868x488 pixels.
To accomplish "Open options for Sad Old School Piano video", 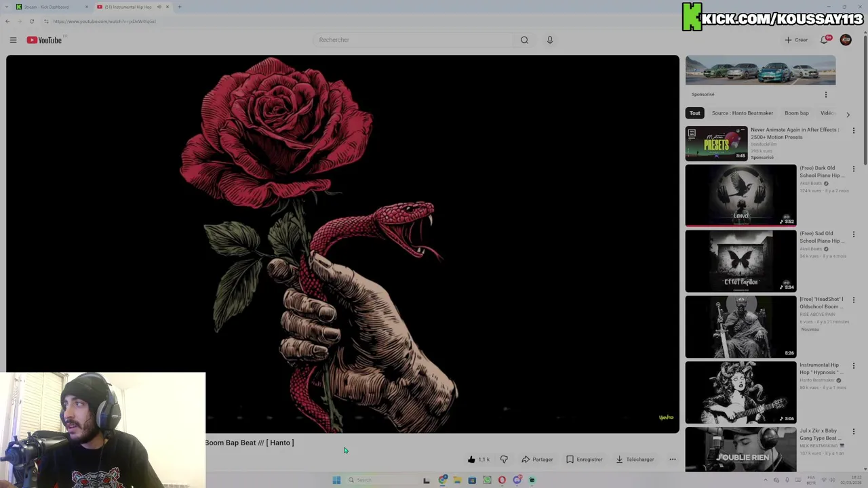I will click(x=854, y=235).
